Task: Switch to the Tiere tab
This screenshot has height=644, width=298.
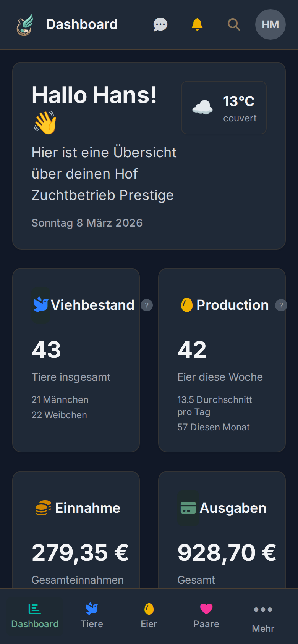Action: click(92, 616)
